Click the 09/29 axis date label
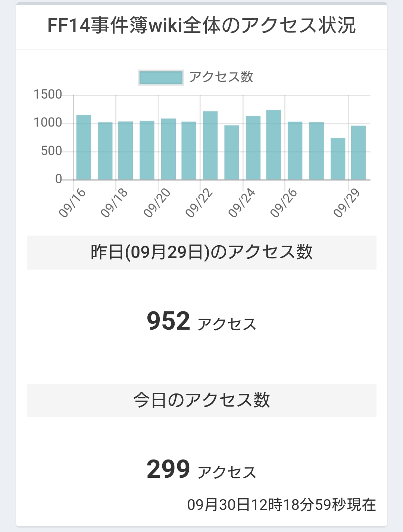Screen dimensions: 403x532 click(347, 203)
